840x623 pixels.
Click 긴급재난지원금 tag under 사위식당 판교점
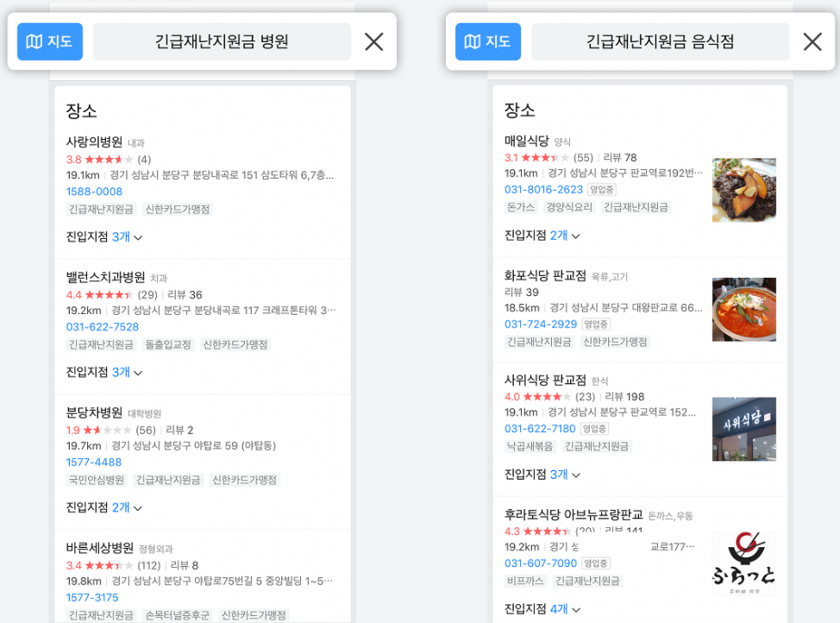[597, 446]
